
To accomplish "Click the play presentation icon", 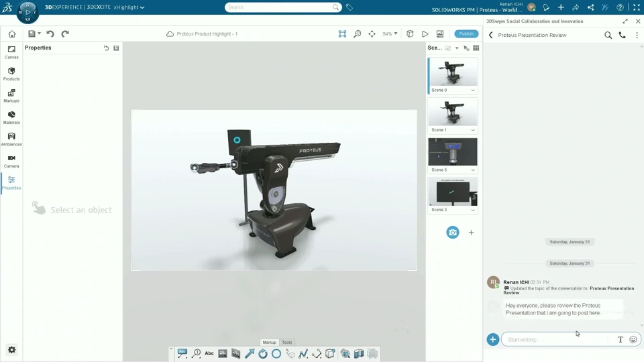I will pos(425,34).
